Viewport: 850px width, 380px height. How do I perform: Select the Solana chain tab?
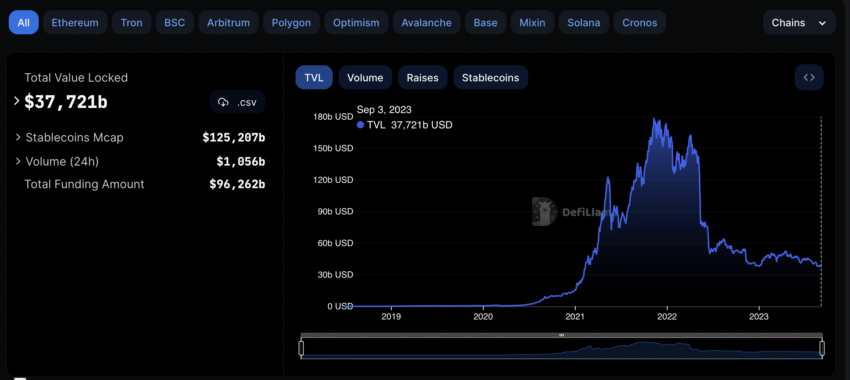(x=584, y=23)
